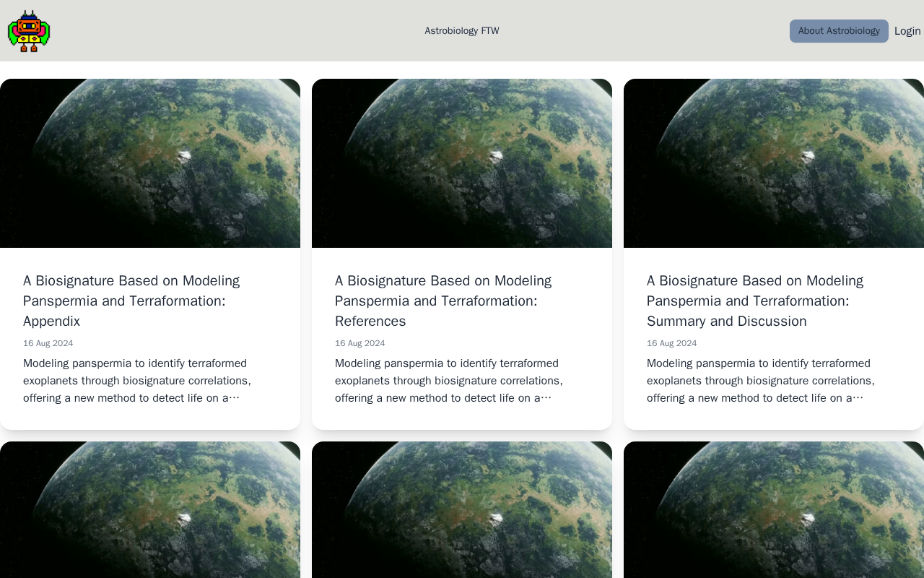Click the date under Summary and Discussion

672,343
